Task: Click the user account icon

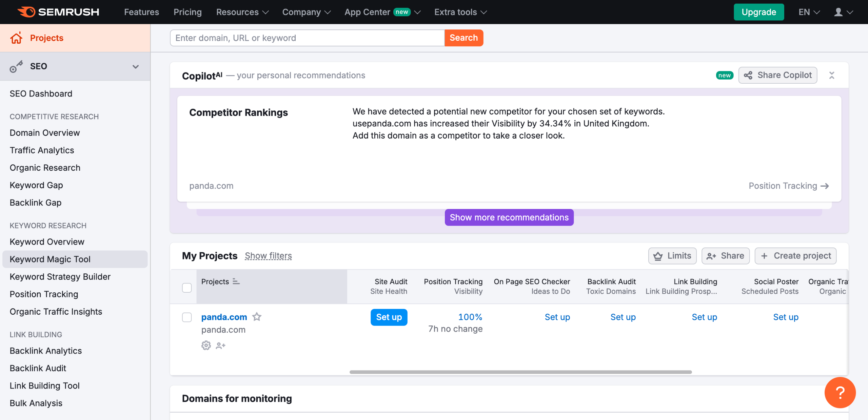Action: [x=838, y=12]
